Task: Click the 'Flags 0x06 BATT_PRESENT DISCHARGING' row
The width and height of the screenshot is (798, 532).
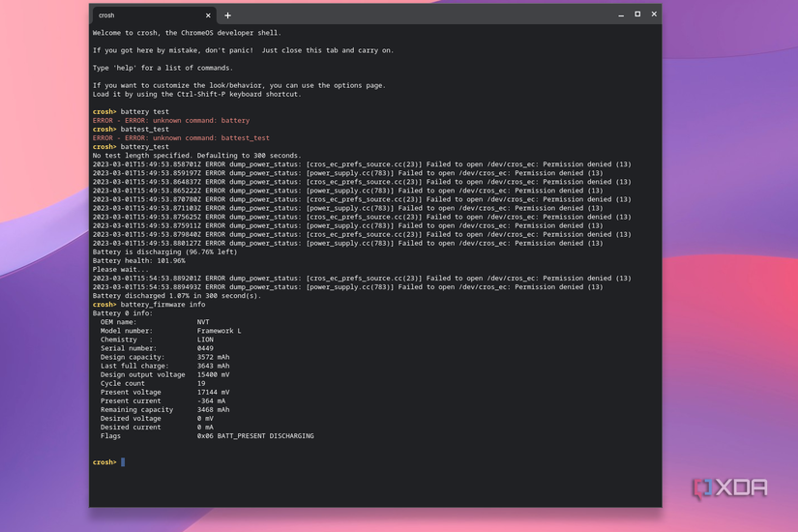Action: [x=206, y=436]
